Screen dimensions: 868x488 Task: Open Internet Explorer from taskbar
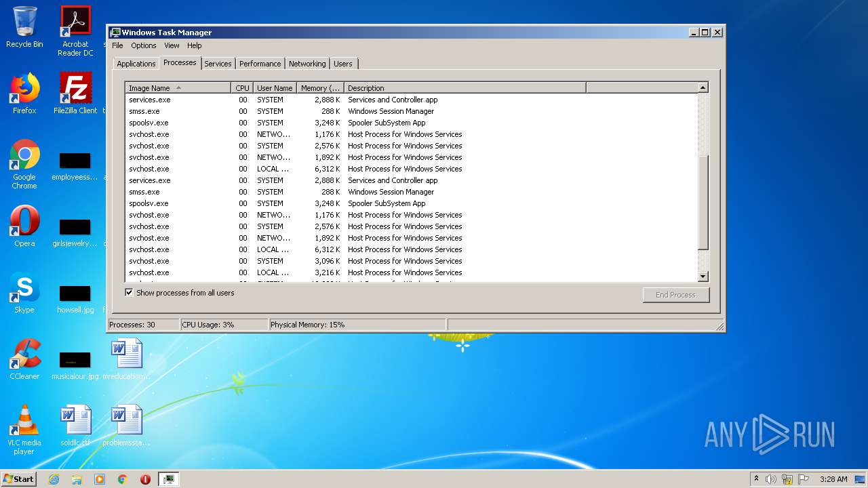pos(54,479)
